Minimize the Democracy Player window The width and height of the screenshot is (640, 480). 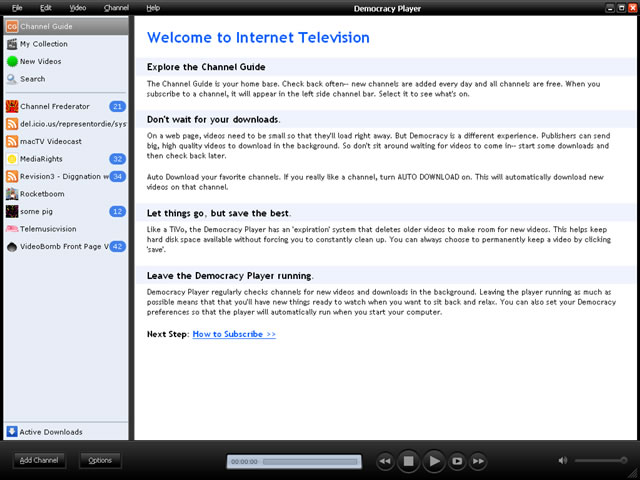click(610, 8)
